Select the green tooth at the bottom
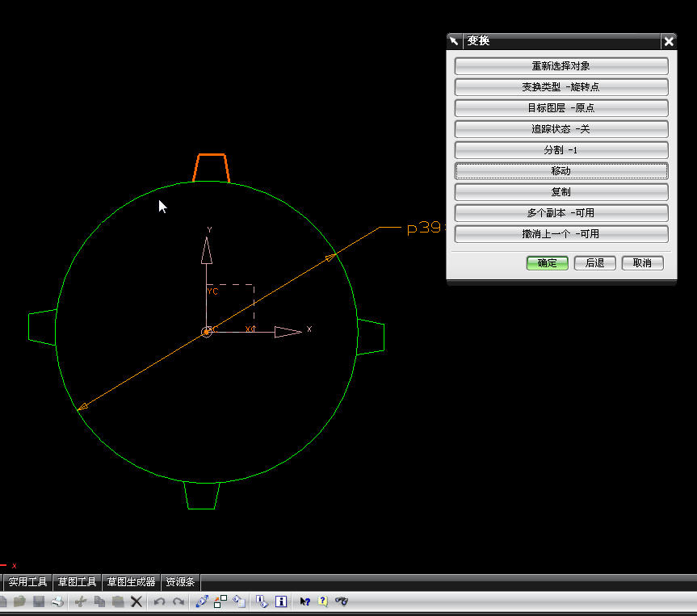This screenshot has width=697, height=616. pyautogui.click(x=201, y=496)
